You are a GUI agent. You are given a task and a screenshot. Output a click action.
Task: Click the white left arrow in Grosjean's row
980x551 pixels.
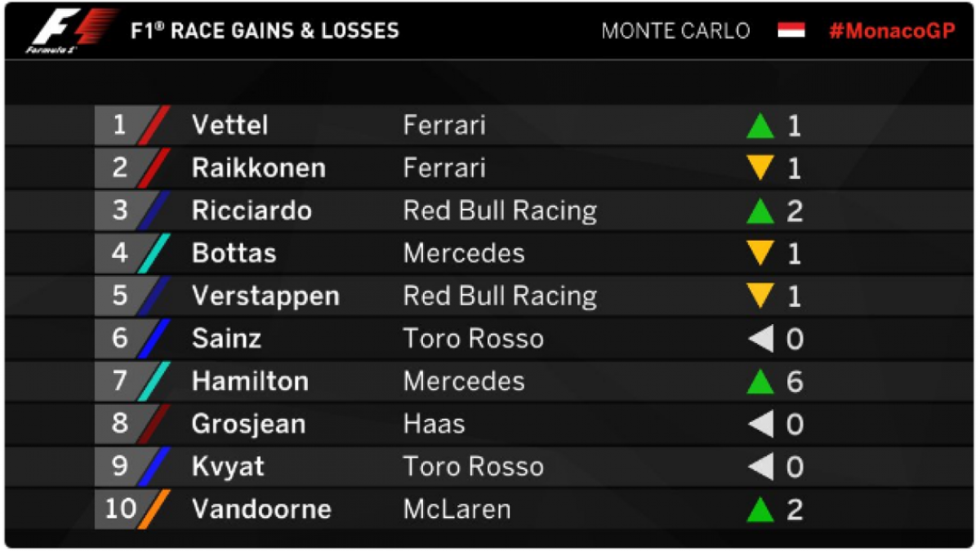pos(760,424)
